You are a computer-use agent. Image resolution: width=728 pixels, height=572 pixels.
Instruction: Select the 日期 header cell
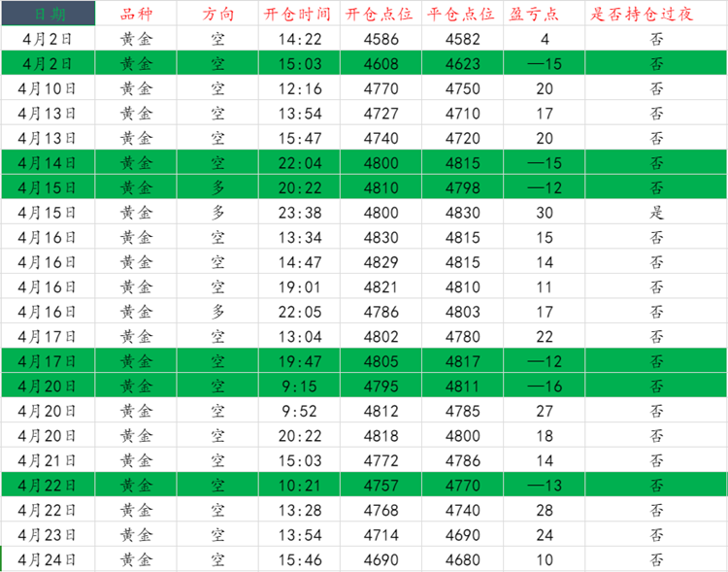coord(49,13)
